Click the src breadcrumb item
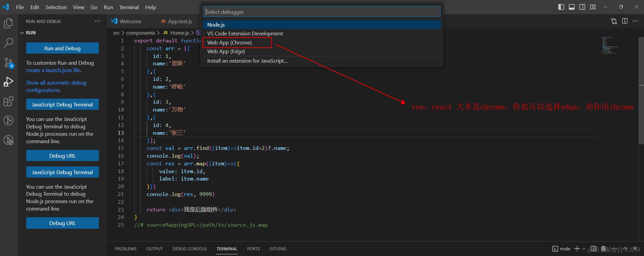The height and width of the screenshot is (256, 644). coord(116,33)
